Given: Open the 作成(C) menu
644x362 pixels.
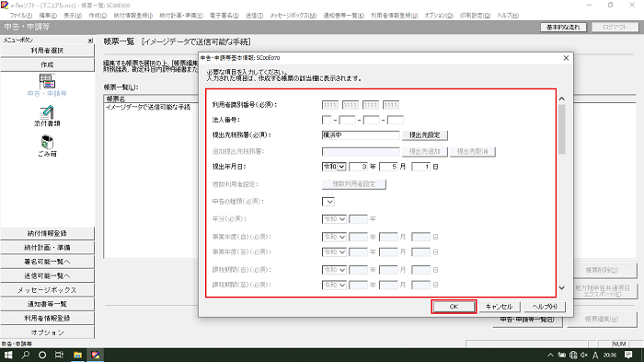Looking at the screenshot, I should 98,16.
